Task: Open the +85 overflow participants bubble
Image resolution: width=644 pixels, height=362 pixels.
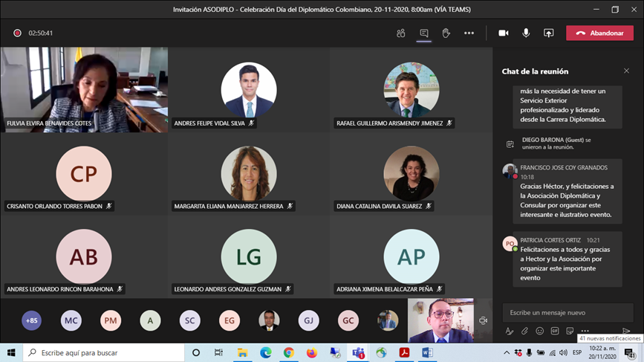Action: coord(32,320)
